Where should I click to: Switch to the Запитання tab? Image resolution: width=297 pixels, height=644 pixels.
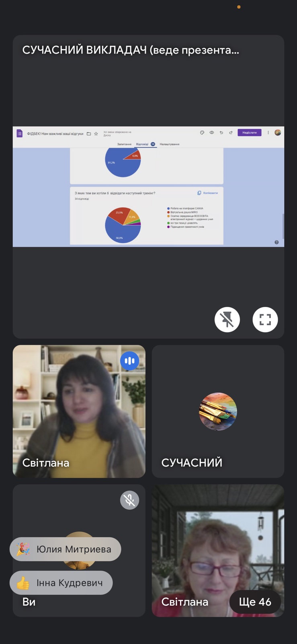(x=124, y=144)
